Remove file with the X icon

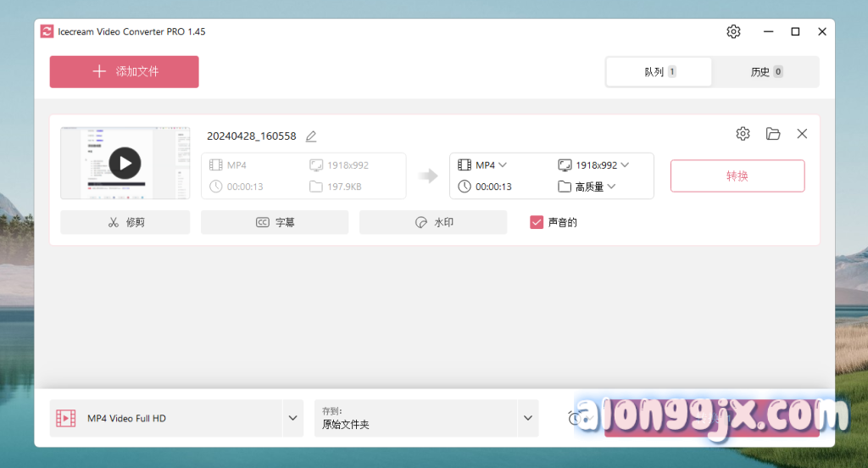(x=802, y=134)
